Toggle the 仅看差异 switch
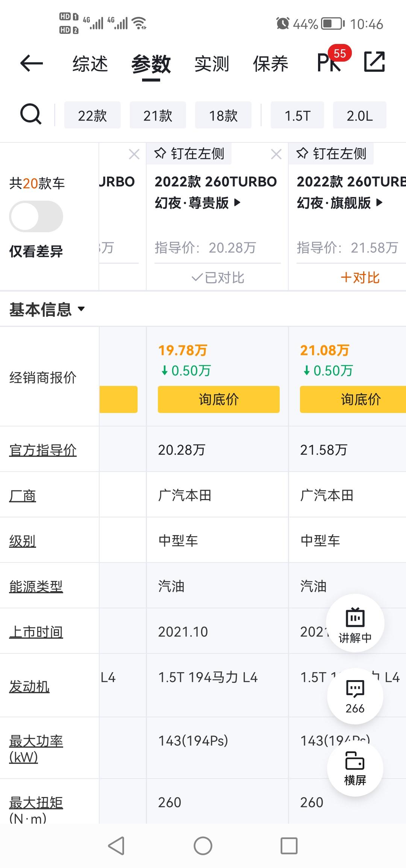Viewport: 406px width, 868px height. click(36, 216)
